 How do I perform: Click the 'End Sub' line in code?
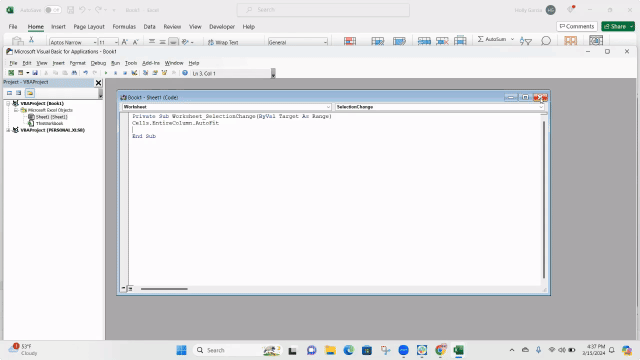[x=144, y=136]
